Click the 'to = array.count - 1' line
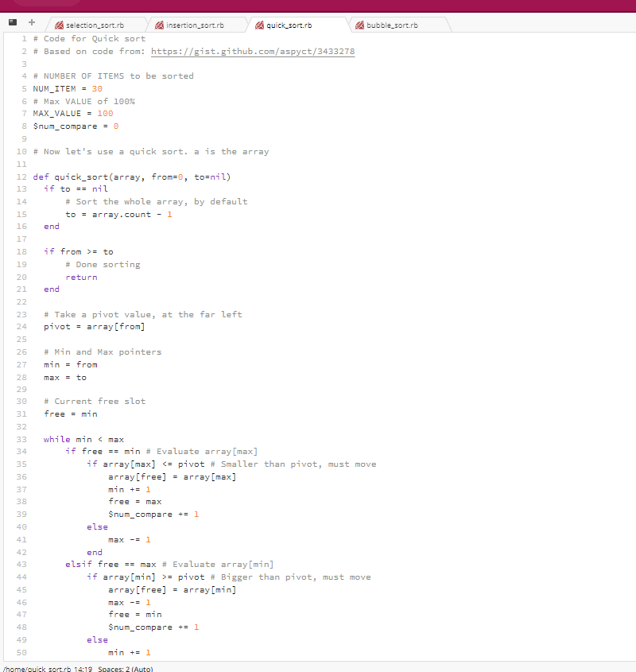Screen dimensions: 636x672 (x=118, y=214)
